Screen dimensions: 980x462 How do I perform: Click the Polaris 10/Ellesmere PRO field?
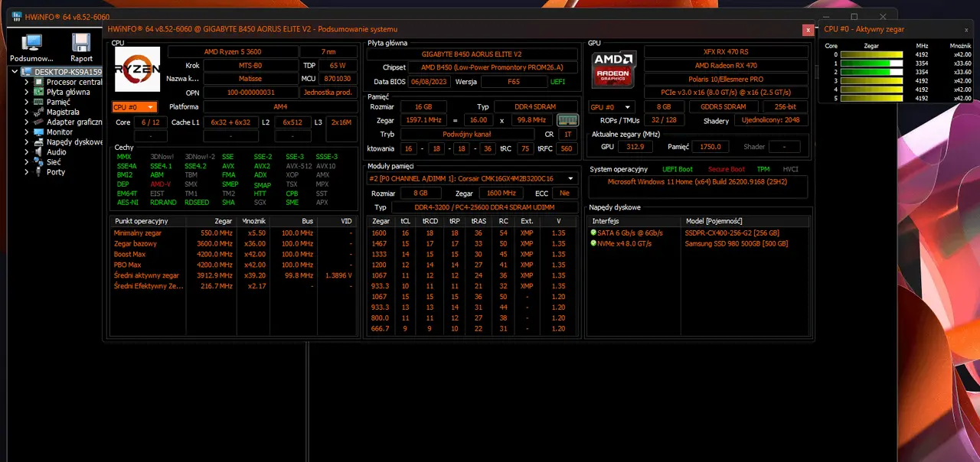(726, 80)
